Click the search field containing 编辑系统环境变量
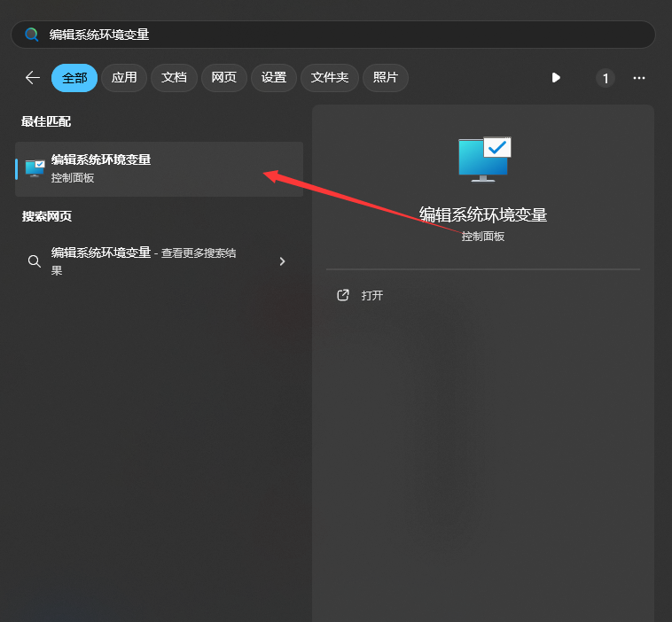Viewport: 672px width, 622px height. [333, 35]
